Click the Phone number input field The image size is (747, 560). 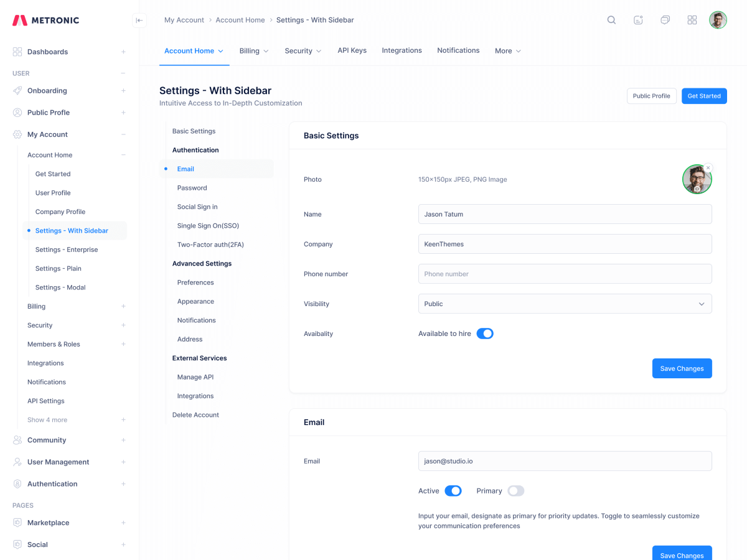point(565,274)
